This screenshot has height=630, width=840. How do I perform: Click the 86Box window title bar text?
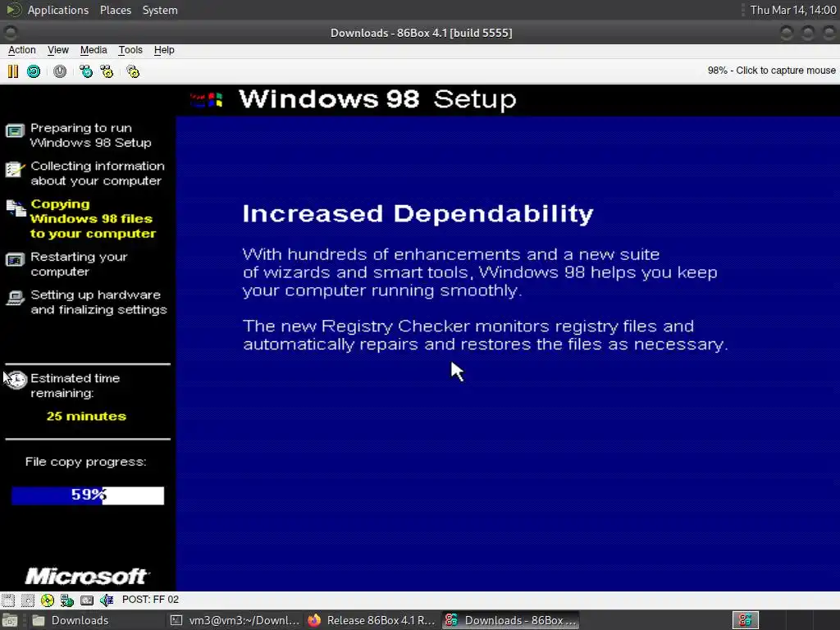421,33
